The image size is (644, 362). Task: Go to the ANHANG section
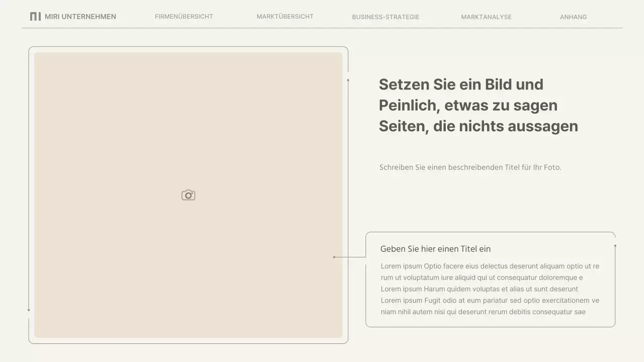pyautogui.click(x=573, y=17)
